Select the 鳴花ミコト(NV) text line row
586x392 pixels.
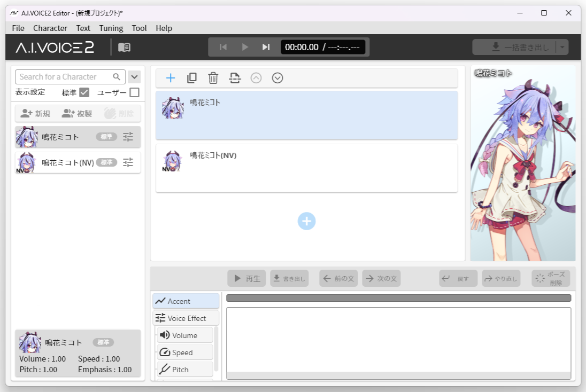pos(306,168)
